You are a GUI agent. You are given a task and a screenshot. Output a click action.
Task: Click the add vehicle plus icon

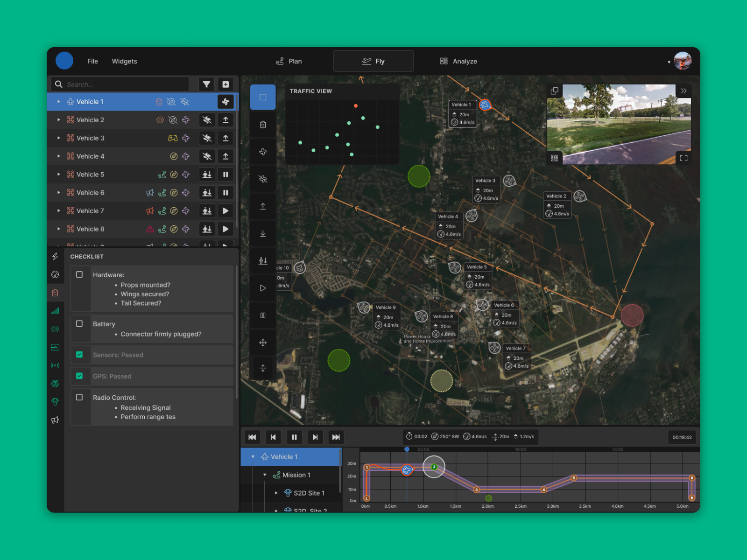[226, 84]
